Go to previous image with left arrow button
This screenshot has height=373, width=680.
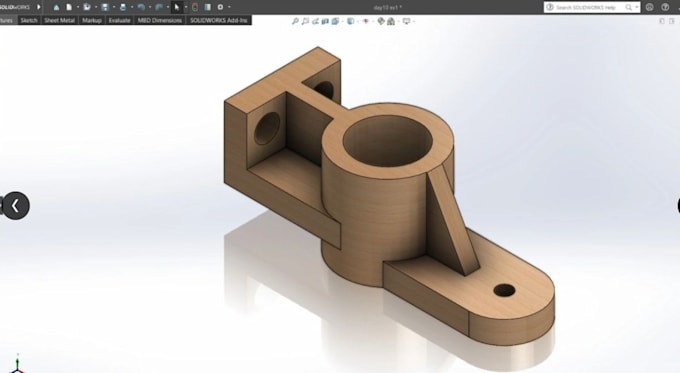click(x=16, y=206)
